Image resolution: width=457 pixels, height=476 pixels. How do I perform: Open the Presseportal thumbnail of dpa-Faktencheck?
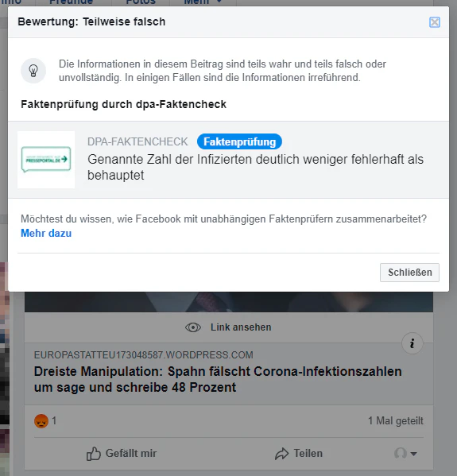[x=46, y=160]
